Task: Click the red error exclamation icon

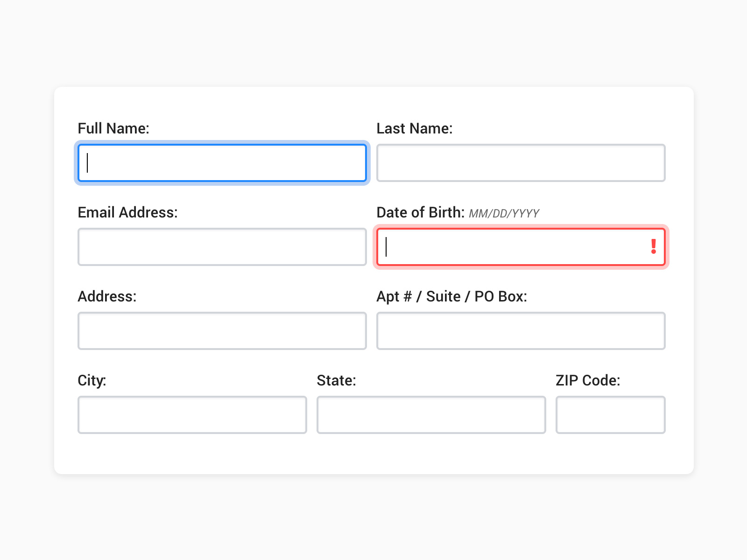Action: 653,246
